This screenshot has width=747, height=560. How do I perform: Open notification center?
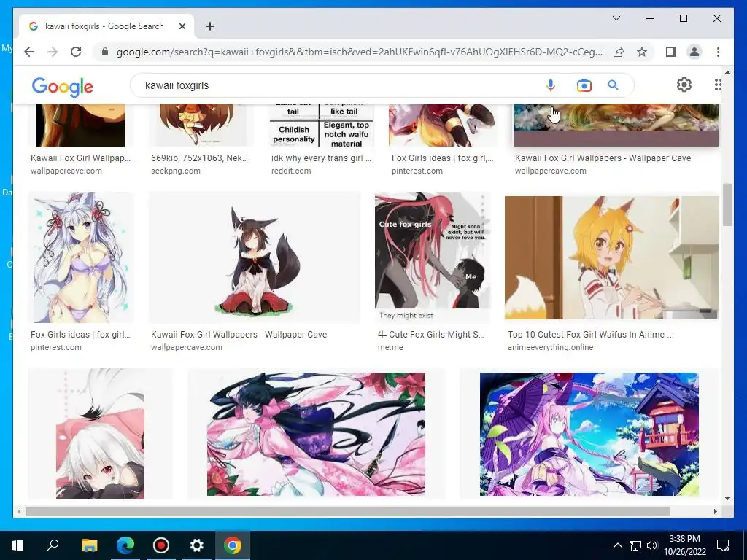pos(723,545)
